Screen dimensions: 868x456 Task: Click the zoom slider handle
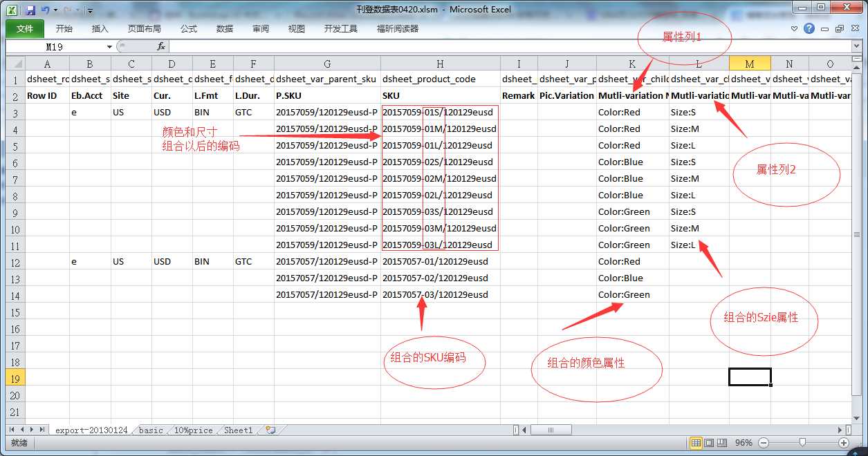[802, 443]
